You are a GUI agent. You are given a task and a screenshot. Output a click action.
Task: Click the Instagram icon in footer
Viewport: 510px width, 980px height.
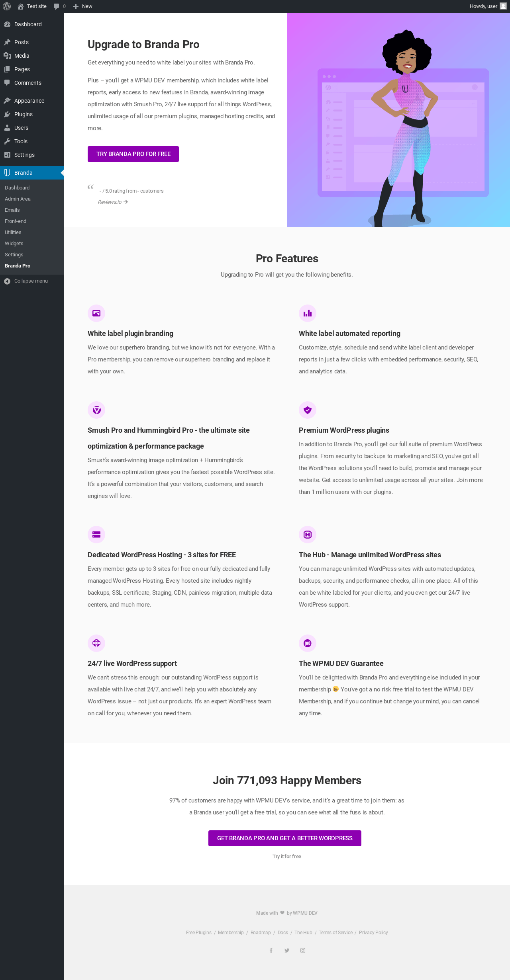(303, 950)
